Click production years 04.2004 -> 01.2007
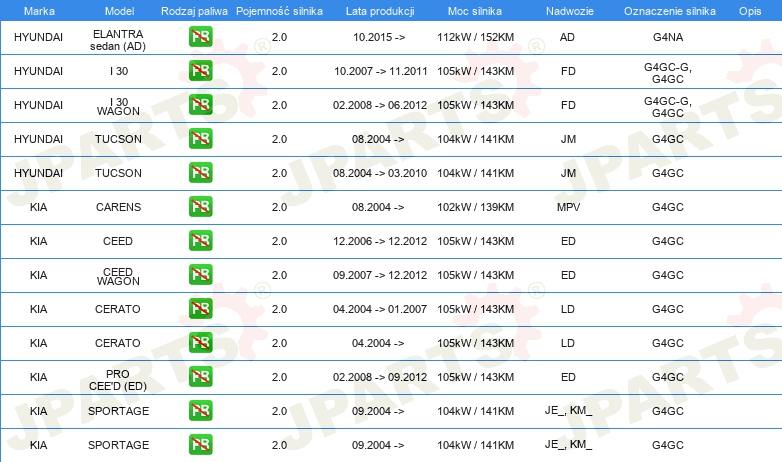782x462 pixels. (380, 309)
